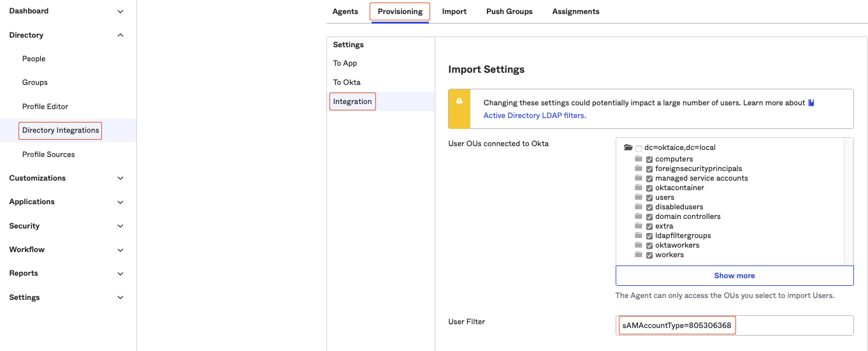
Task: Click the folder icon beside oktacontainer
Action: click(638, 188)
